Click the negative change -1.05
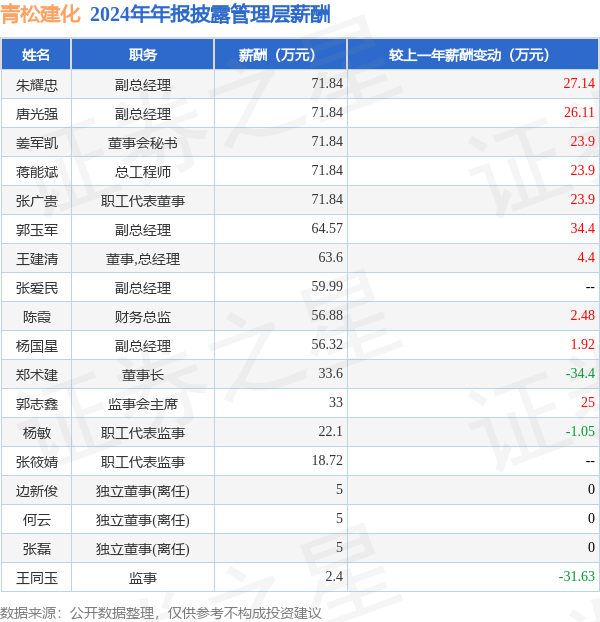 coord(580,431)
